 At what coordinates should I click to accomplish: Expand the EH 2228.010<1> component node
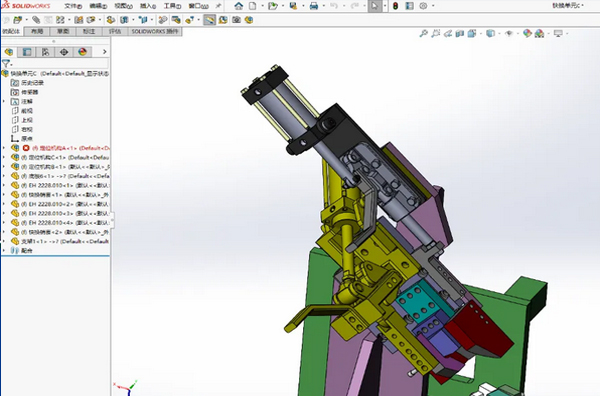click(x=4, y=185)
